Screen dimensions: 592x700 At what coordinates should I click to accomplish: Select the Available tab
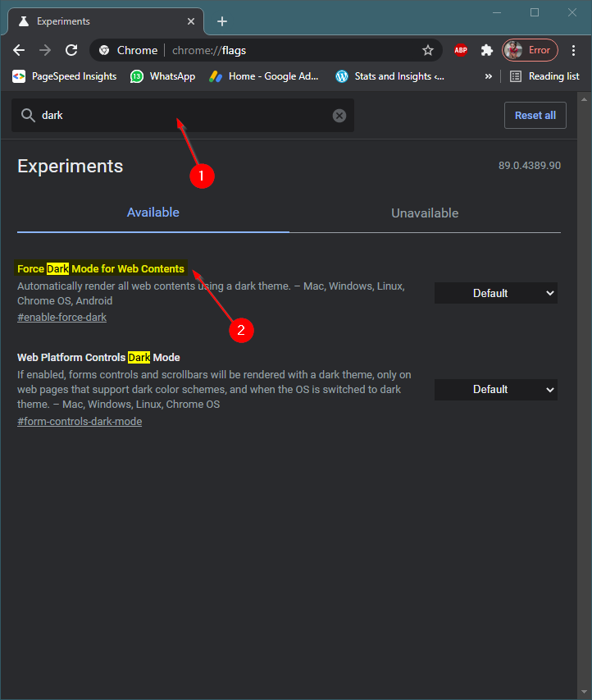point(153,213)
